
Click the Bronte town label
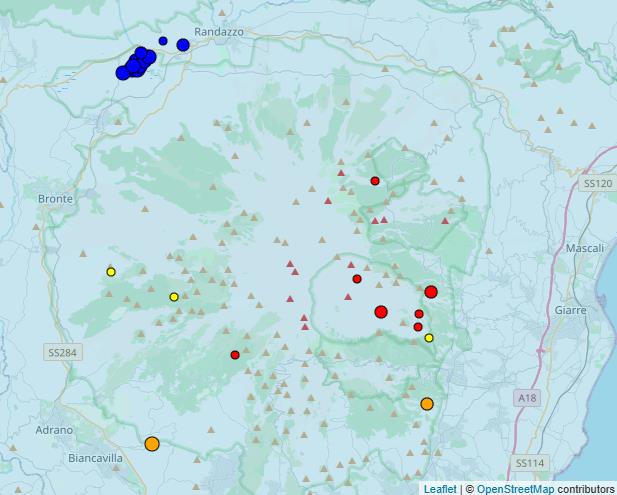tap(55, 199)
